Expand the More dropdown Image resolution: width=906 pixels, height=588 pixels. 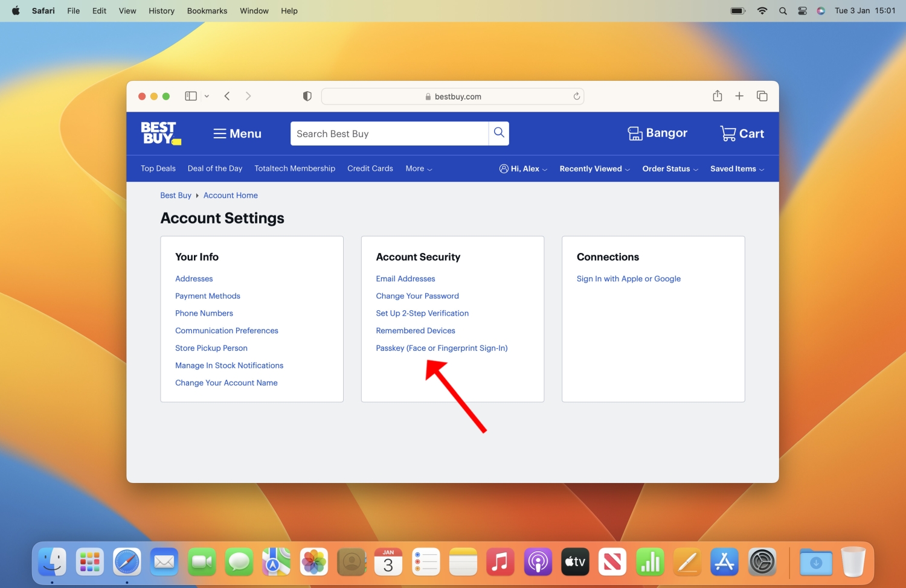(x=419, y=168)
